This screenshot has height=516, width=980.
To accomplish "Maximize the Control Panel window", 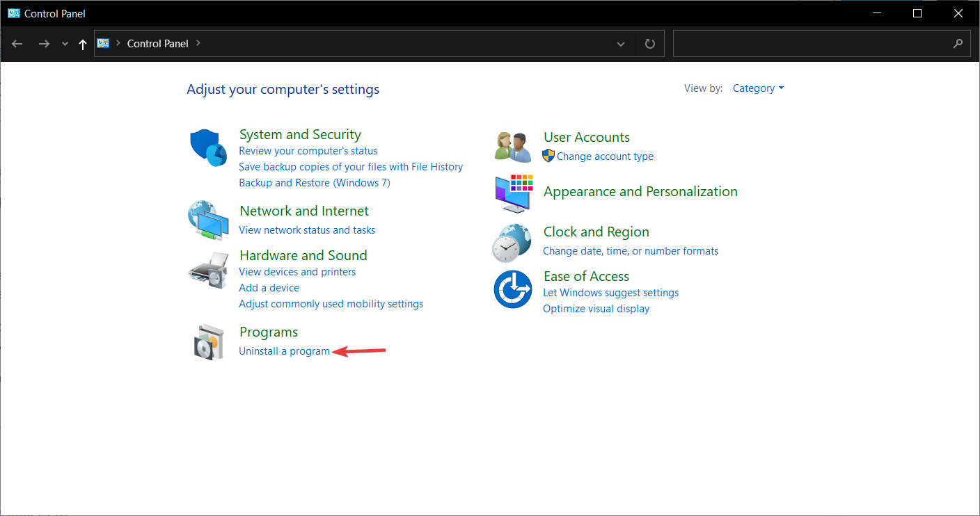I will (917, 13).
